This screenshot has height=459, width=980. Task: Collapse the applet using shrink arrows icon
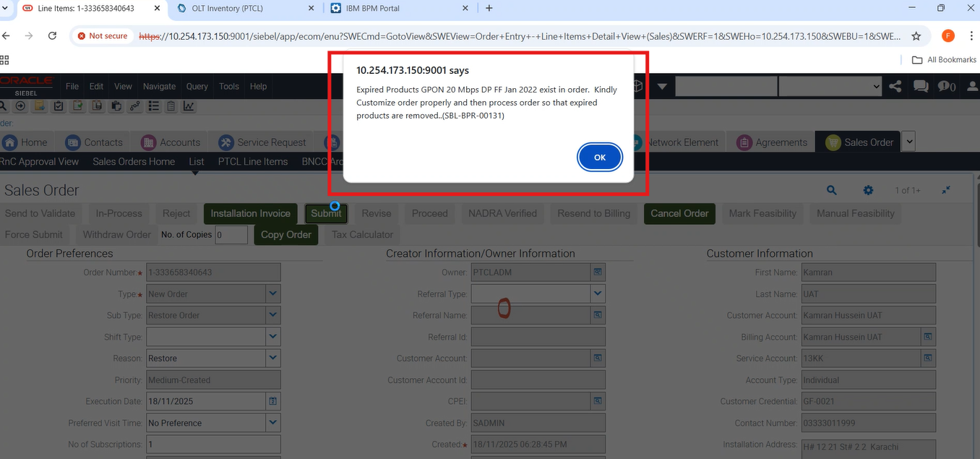pos(946,190)
